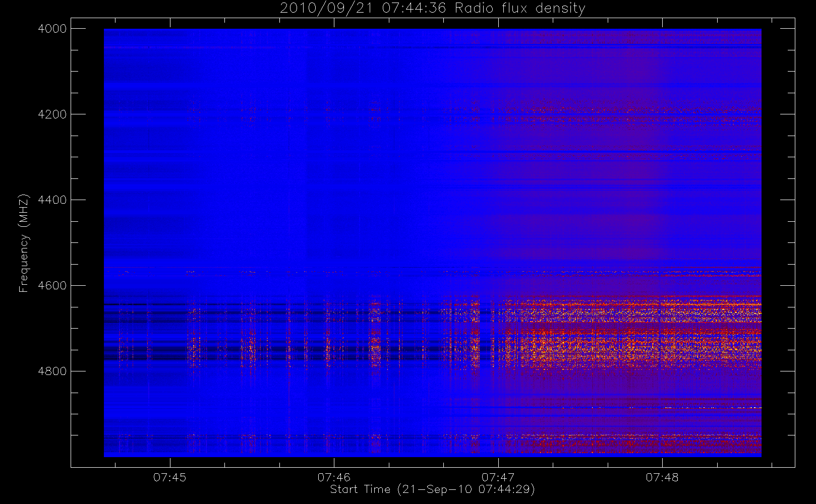This screenshot has width=816, height=504.
Task: Select the 4200 frequency tick label
Action: pyautogui.click(x=52, y=114)
